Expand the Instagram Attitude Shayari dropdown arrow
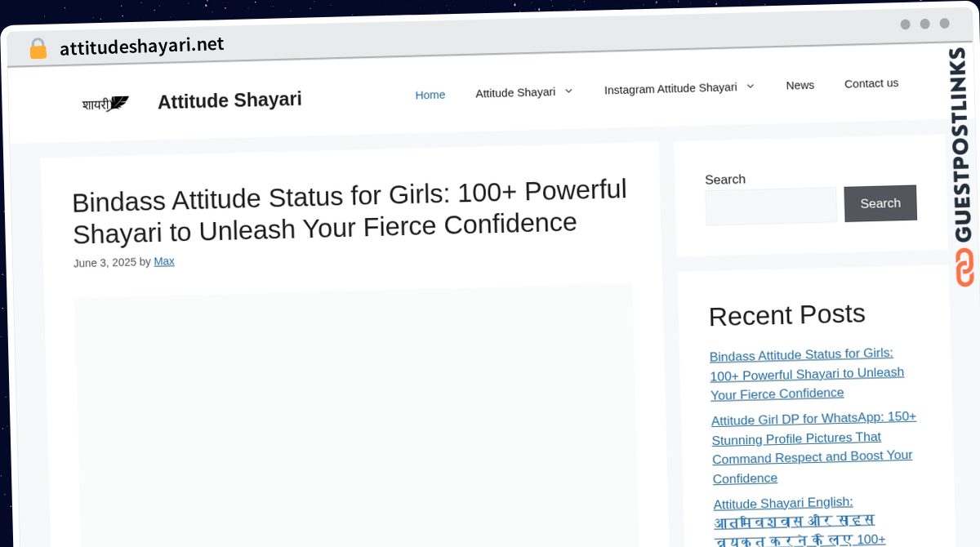The image size is (980, 547). pos(750,86)
